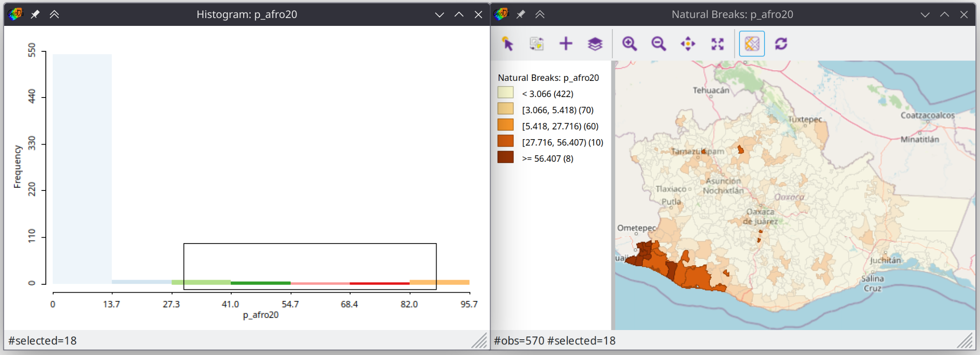Click GeoDa app icon in Natural Breaks title bar
Screen dimensions: 980x355
click(x=501, y=14)
